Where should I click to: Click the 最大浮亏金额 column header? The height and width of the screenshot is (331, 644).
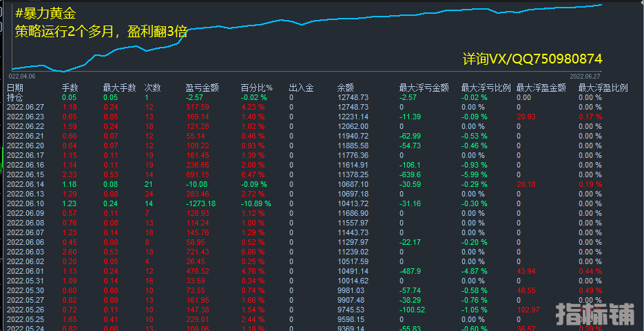point(424,88)
